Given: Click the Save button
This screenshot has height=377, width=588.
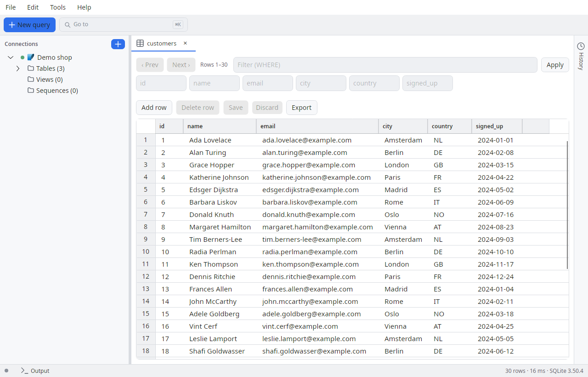Looking at the screenshot, I should (x=236, y=108).
